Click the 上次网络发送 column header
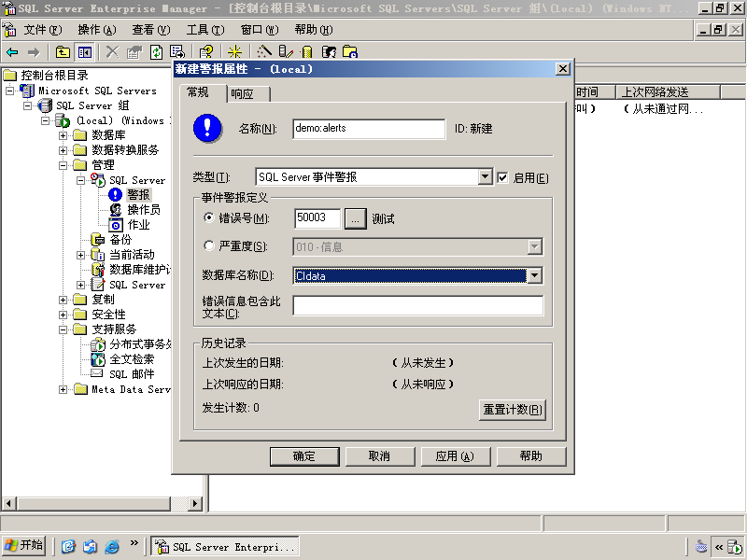This screenshot has width=747, height=560. tap(668, 91)
